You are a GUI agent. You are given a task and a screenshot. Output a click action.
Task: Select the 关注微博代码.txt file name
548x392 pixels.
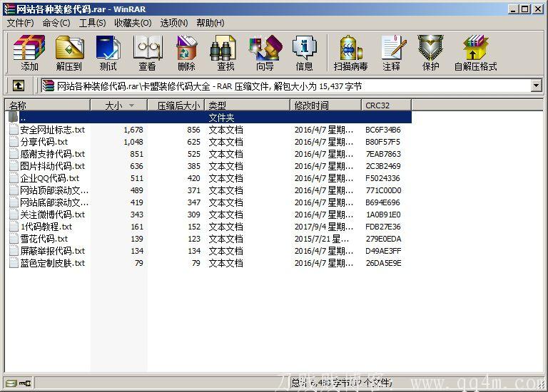(x=52, y=215)
